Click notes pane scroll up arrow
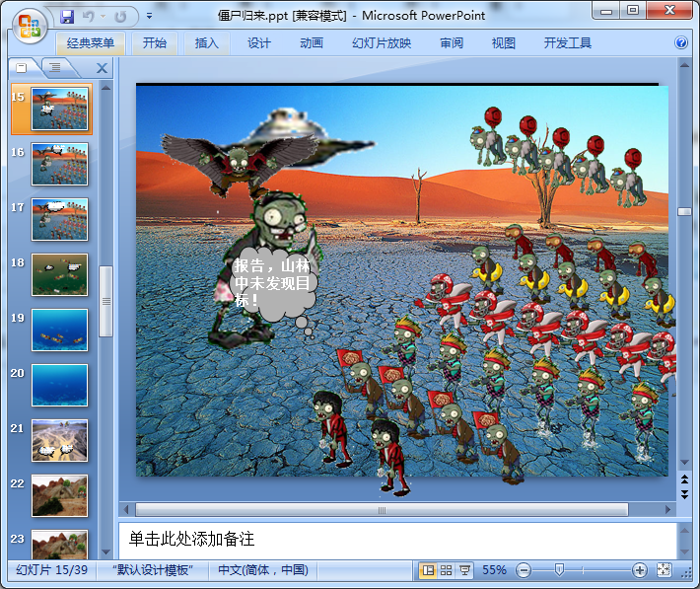 coord(684,531)
